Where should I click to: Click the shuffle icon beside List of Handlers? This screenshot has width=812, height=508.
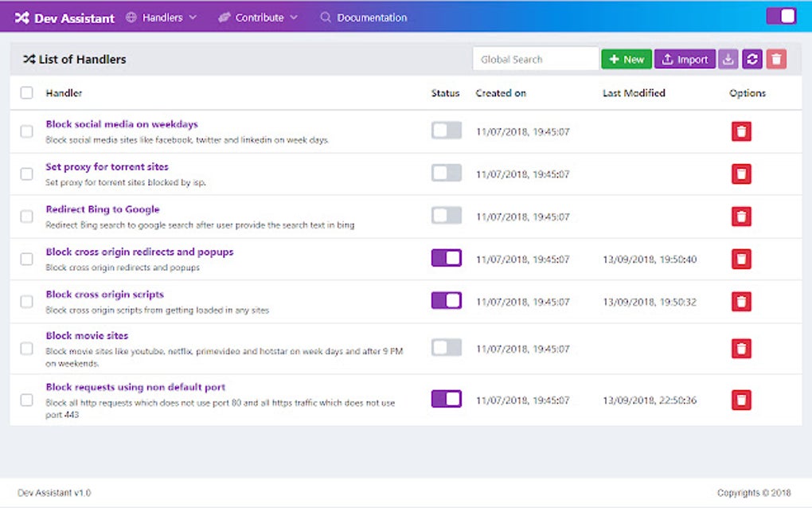click(29, 59)
